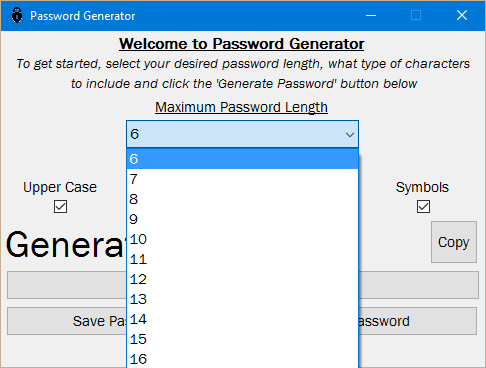
Task: Click the padlock app icon in title bar
Action: pos(17,15)
